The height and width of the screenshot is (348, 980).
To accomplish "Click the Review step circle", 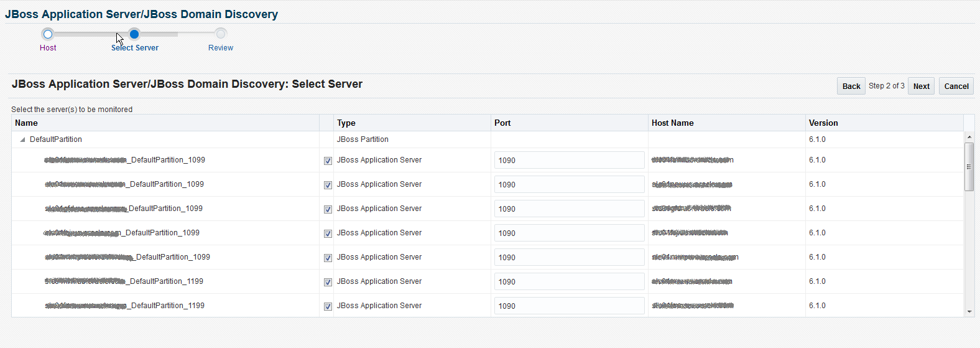I will (221, 34).
